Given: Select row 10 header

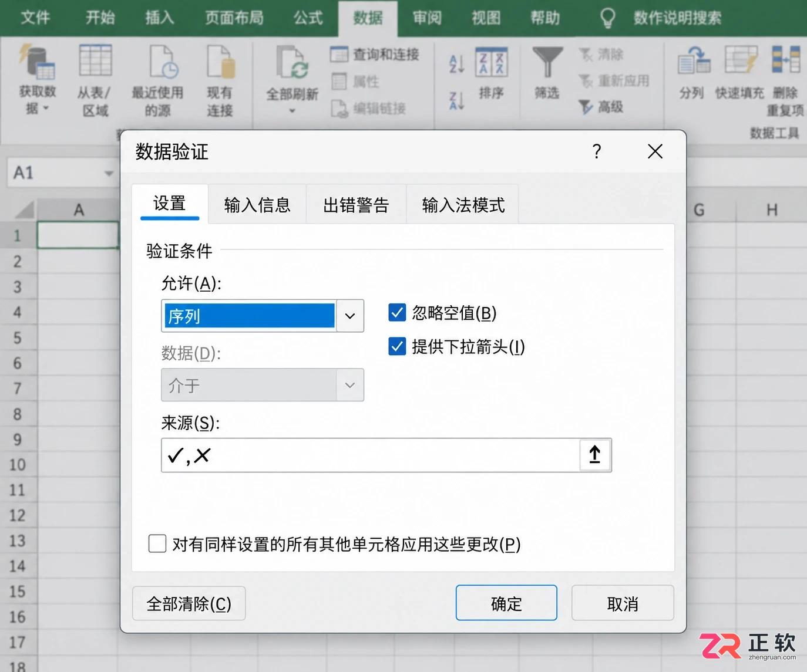Looking at the screenshot, I should click(18, 465).
